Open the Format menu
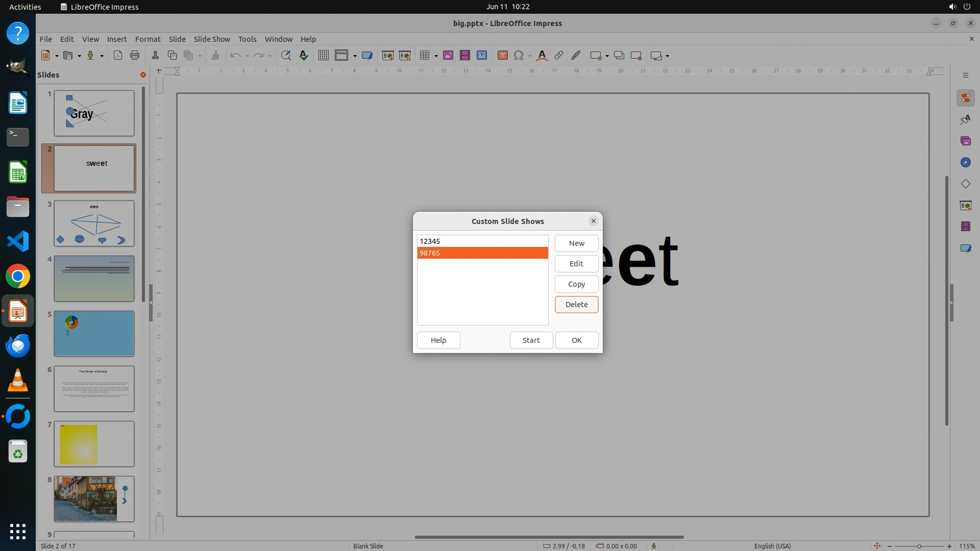The width and height of the screenshot is (980, 551). coord(148,39)
